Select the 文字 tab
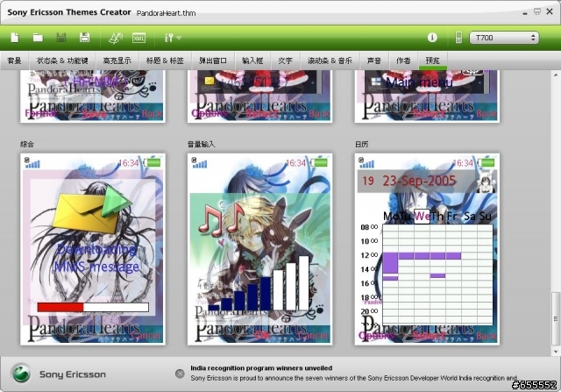This screenshot has width=561, height=392. click(285, 61)
